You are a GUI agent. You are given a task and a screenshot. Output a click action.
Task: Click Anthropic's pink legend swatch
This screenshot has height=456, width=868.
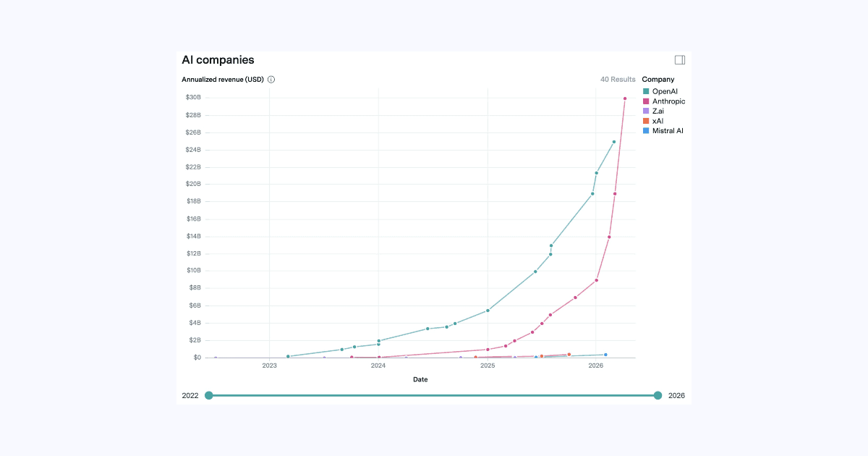[x=646, y=101]
